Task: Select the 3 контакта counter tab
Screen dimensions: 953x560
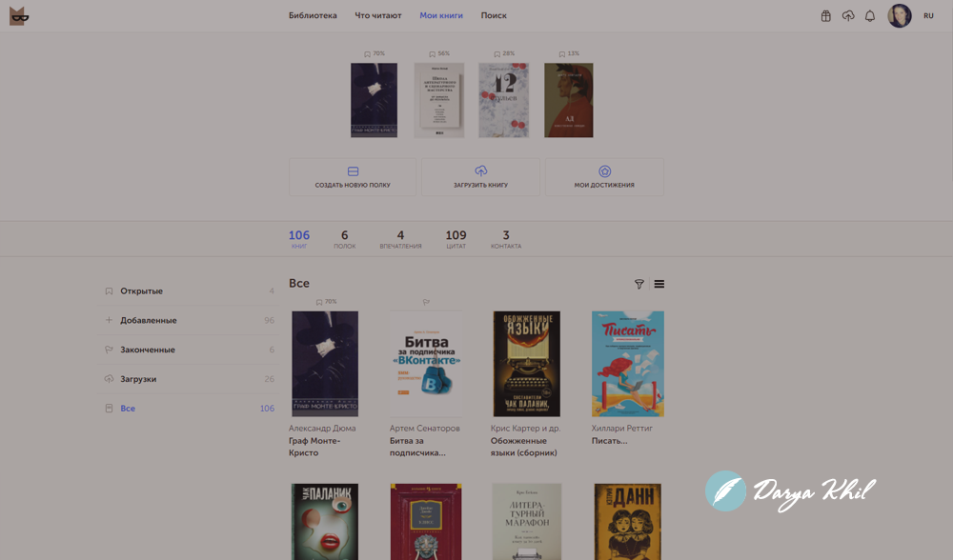Action: (506, 239)
